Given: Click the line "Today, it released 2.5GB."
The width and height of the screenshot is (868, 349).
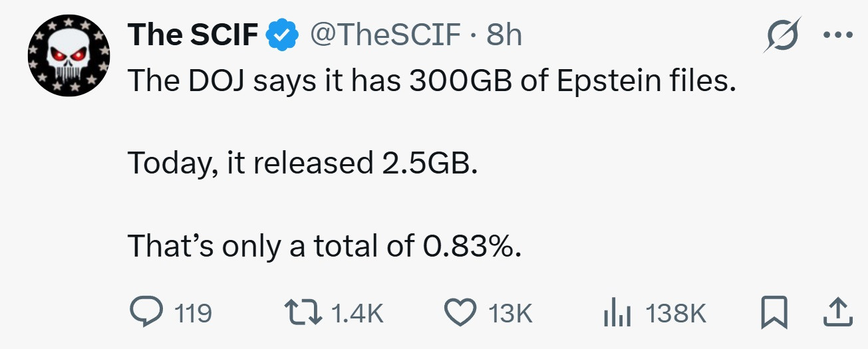Looking at the screenshot, I should 303,164.
